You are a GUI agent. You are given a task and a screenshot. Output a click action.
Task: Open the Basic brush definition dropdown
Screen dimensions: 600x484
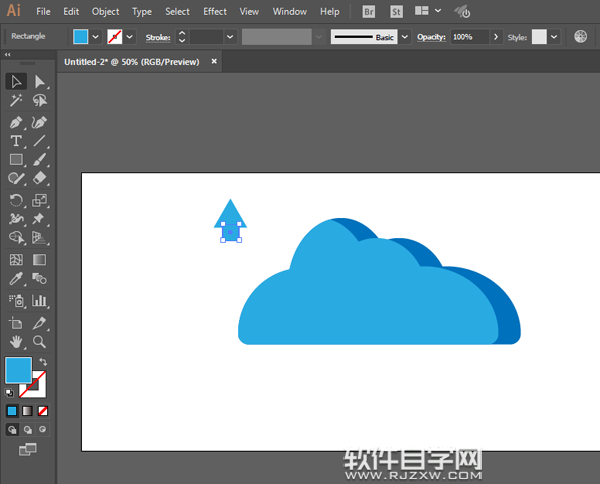404,36
